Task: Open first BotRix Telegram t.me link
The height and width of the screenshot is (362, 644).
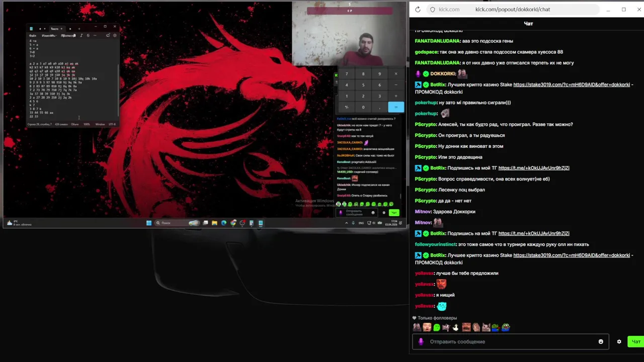Action: (x=533, y=168)
